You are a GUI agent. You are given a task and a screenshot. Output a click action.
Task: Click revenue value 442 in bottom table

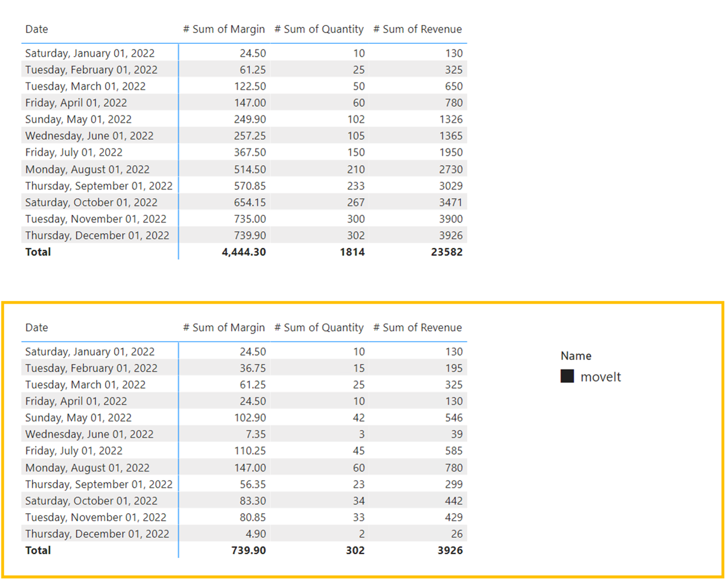pyautogui.click(x=454, y=501)
